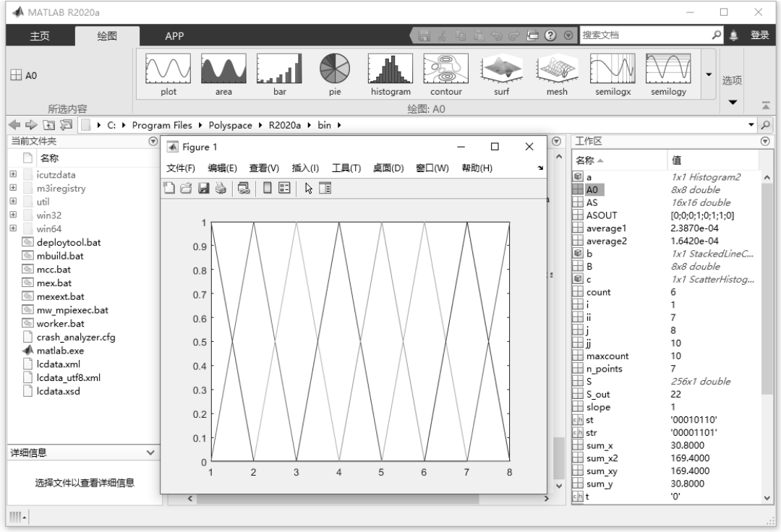Screen dimensions: 781x532
Task: Click the workspace panel vertical scrollbar
Action: tap(767, 289)
